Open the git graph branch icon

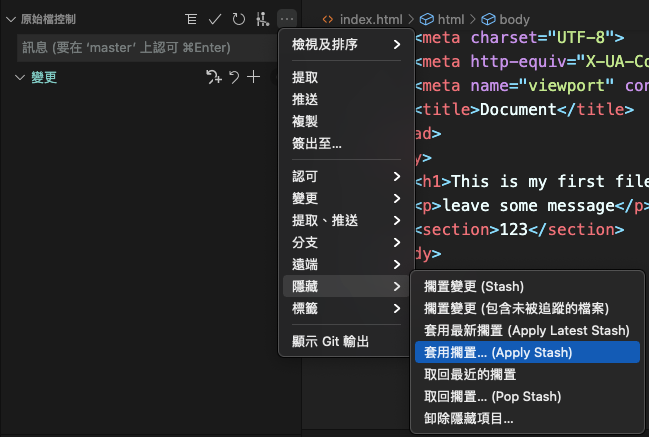[x=262, y=19]
